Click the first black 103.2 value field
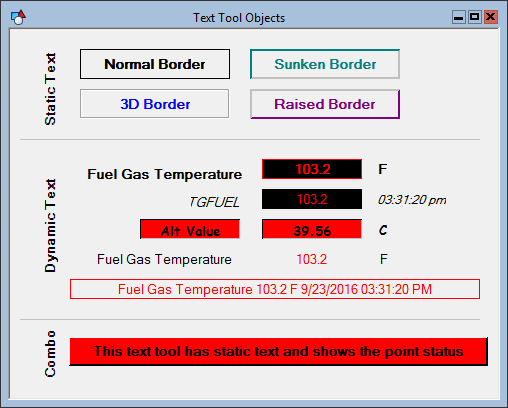Screen dimensions: 508x408 click(312, 169)
